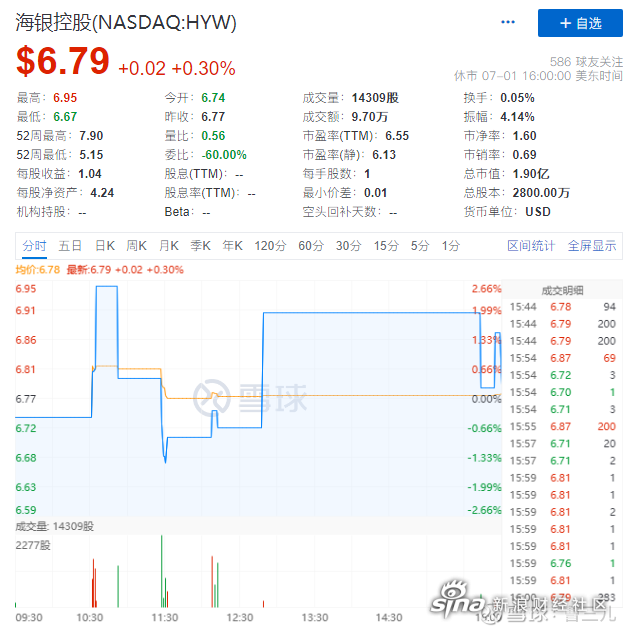Click the 货币单位 value USD
Screen dimensions: 635x633
538,212
